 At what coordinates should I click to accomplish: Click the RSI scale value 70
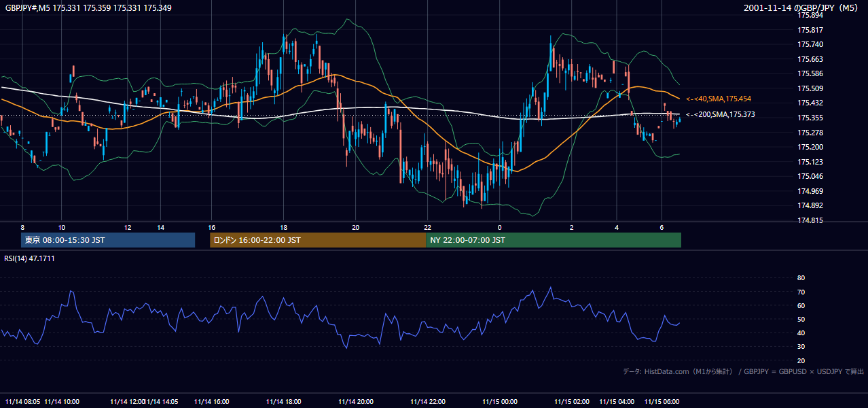tap(801, 292)
